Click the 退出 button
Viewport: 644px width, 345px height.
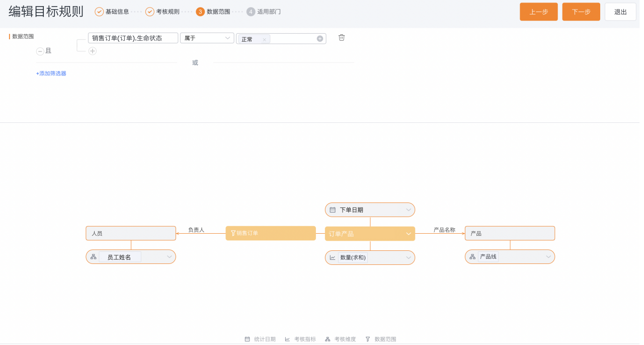pos(620,12)
